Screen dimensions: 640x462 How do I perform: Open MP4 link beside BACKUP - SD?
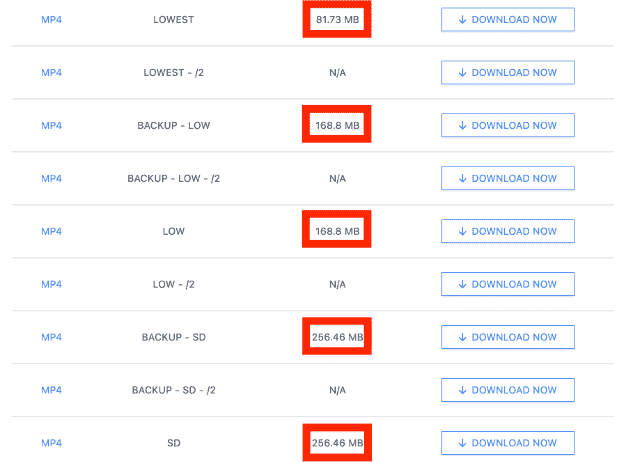(51, 337)
